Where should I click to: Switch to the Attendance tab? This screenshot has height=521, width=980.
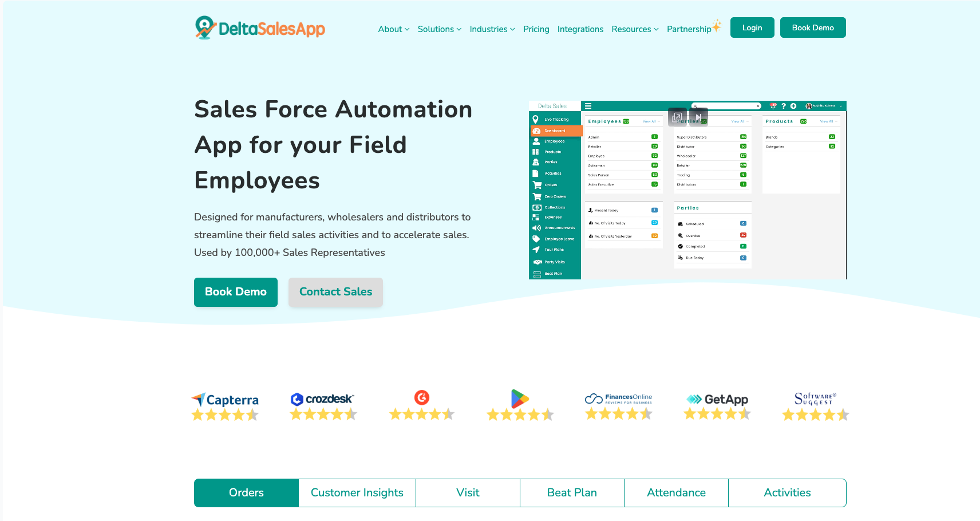677,493
